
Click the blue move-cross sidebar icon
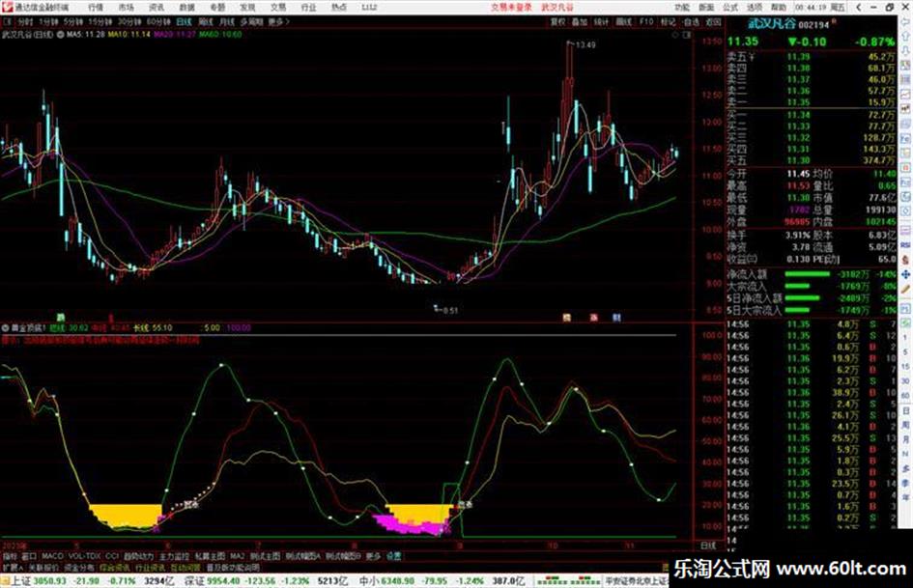click(x=905, y=274)
